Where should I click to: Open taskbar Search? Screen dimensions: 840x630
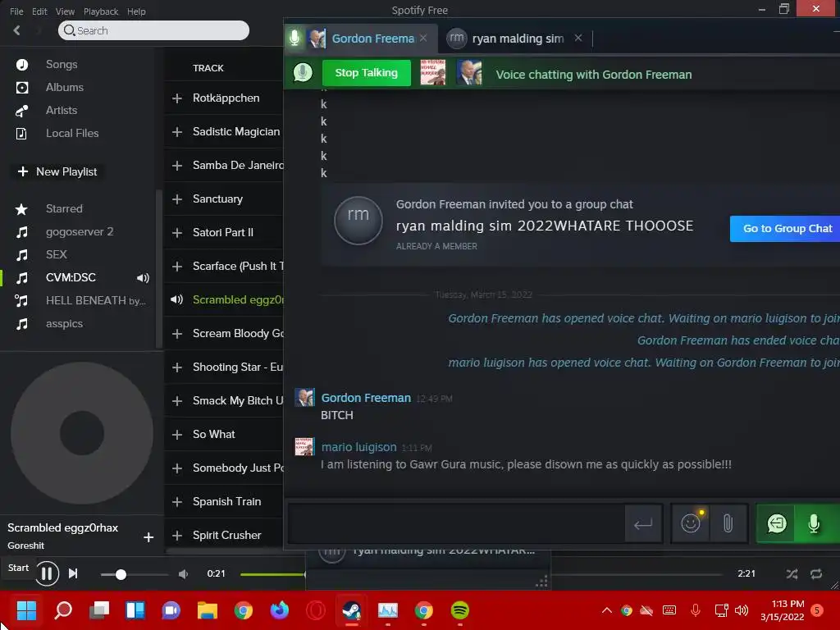coord(63,610)
